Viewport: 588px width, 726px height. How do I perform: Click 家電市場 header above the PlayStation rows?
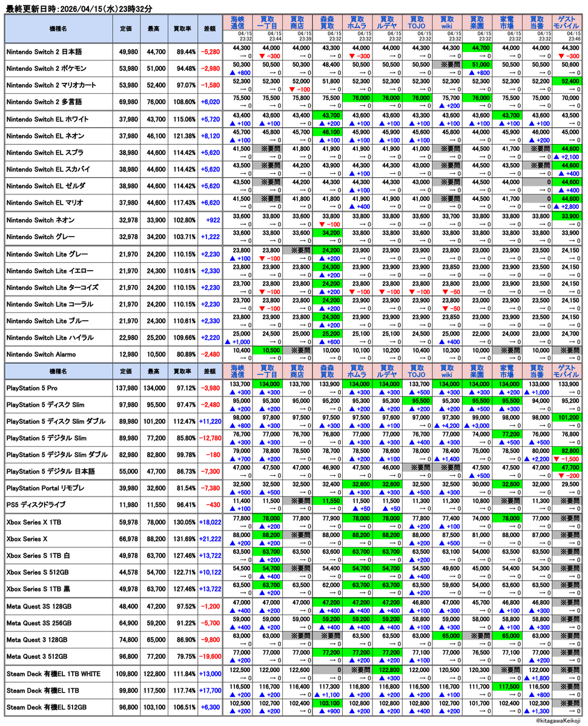click(x=507, y=371)
